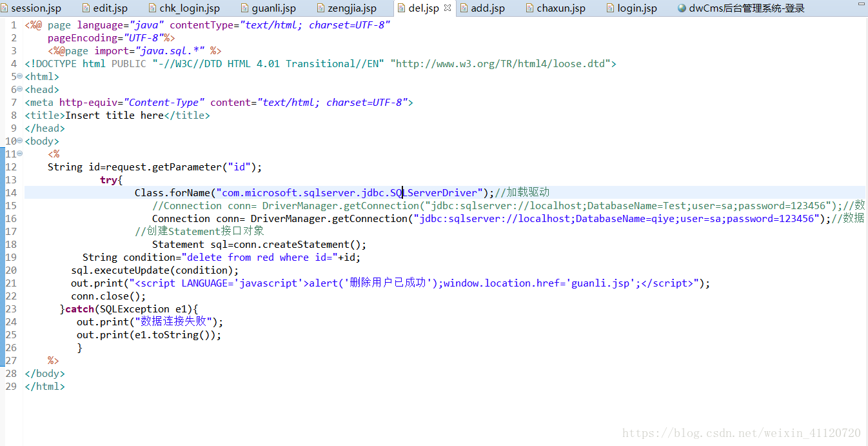Viewport: 868px width, 446px height.
Task: Open the edit.jsp editor tab
Action: (110, 8)
